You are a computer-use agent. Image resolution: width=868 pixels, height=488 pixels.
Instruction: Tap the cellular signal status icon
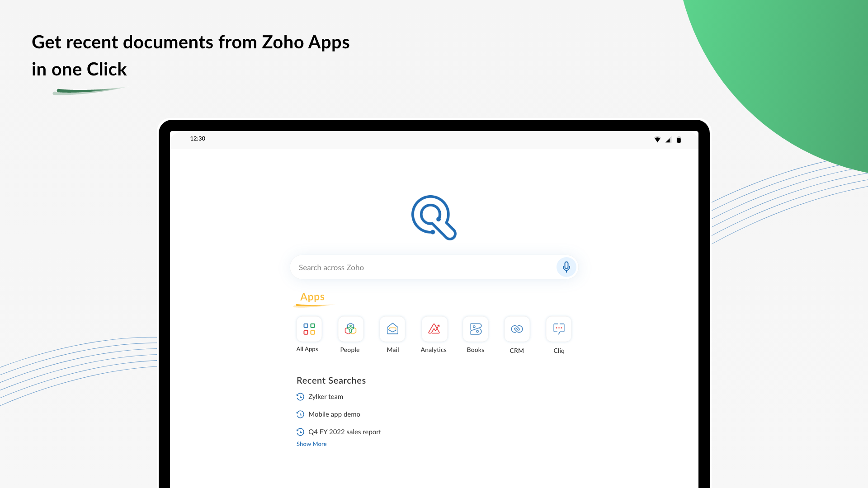(668, 140)
